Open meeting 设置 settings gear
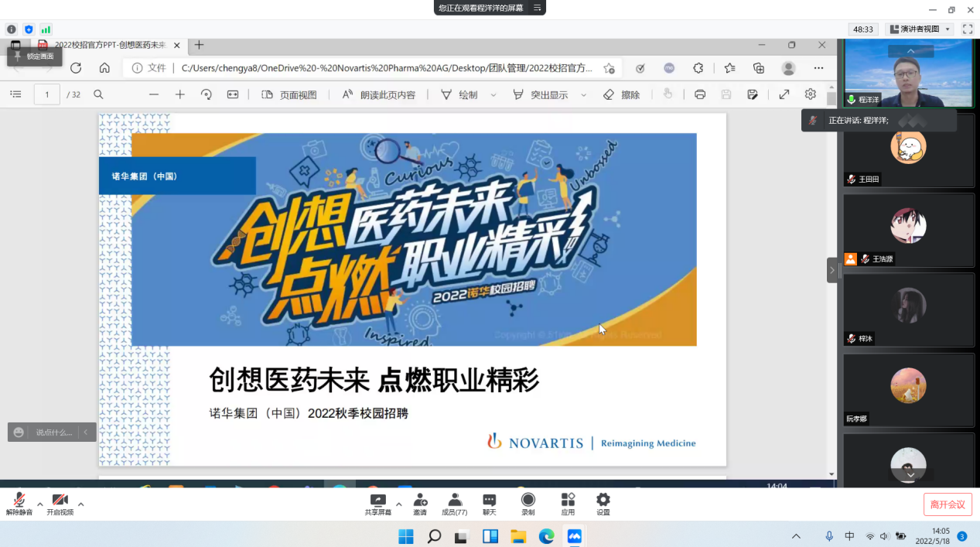980x547 pixels. 603,504
